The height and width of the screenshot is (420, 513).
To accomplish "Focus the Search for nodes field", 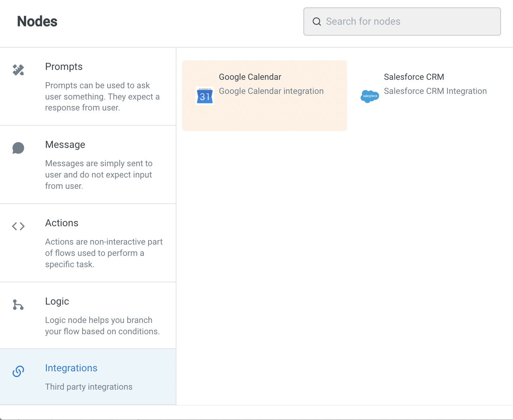I will click(402, 22).
